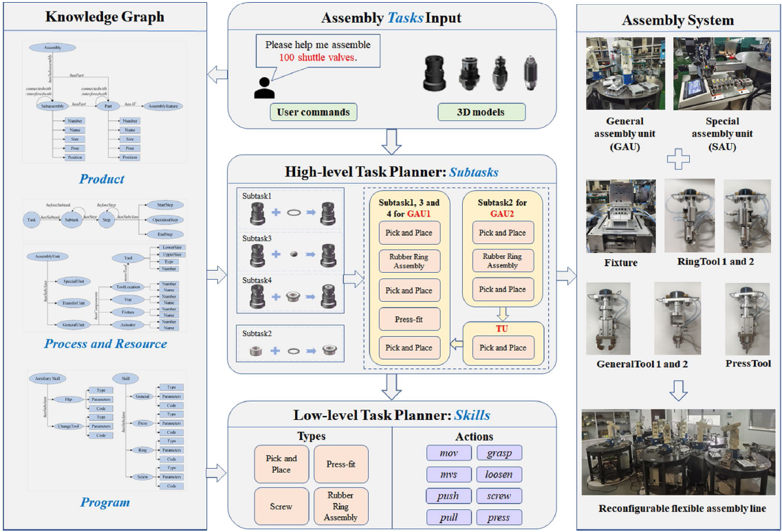
Task: Click the yellow arrow from GAU2 to TU
Action: pos(503,312)
